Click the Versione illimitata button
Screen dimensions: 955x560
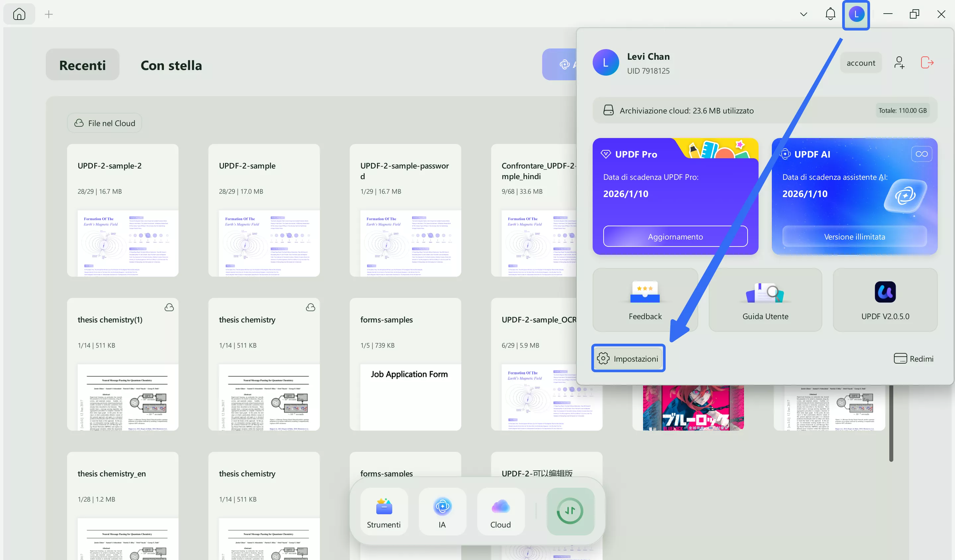854,237
